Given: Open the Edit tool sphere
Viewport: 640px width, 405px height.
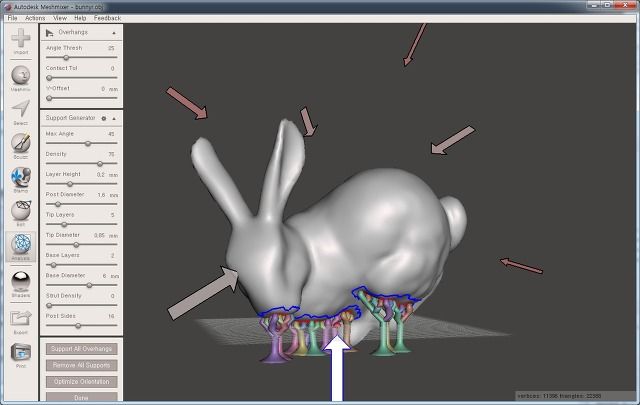Looking at the screenshot, I should click(20, 211).
